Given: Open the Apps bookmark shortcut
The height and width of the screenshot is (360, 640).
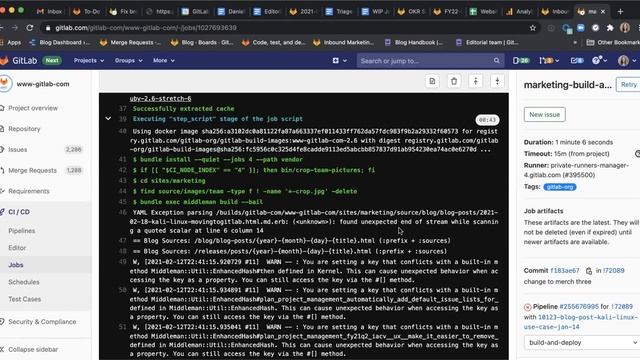Looking at the screenshot, I should [x=11, y=42].
